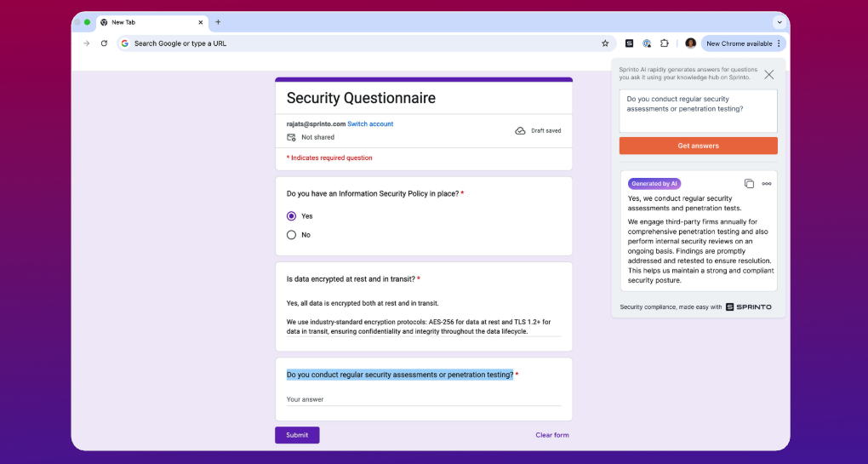
Task: Select Yes for Information Security Policy
Action: [292, 216]
